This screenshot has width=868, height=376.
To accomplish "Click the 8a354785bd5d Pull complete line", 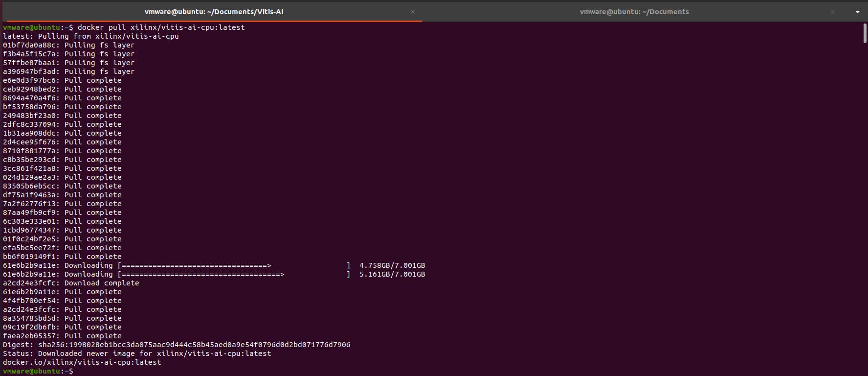I will coord(62,318).
